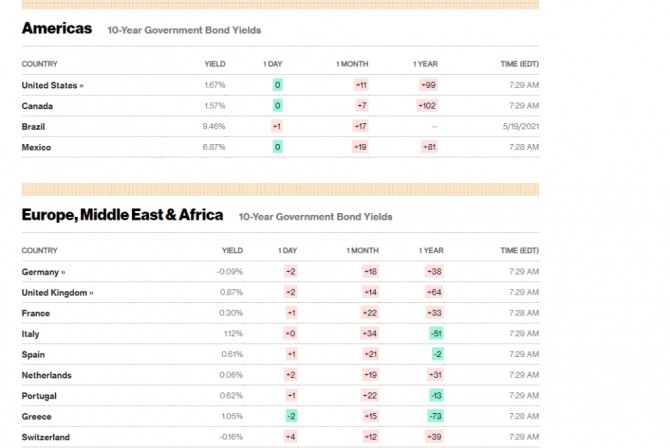
Task: Click the Americas YIELD column header
Action: [215, 64]
